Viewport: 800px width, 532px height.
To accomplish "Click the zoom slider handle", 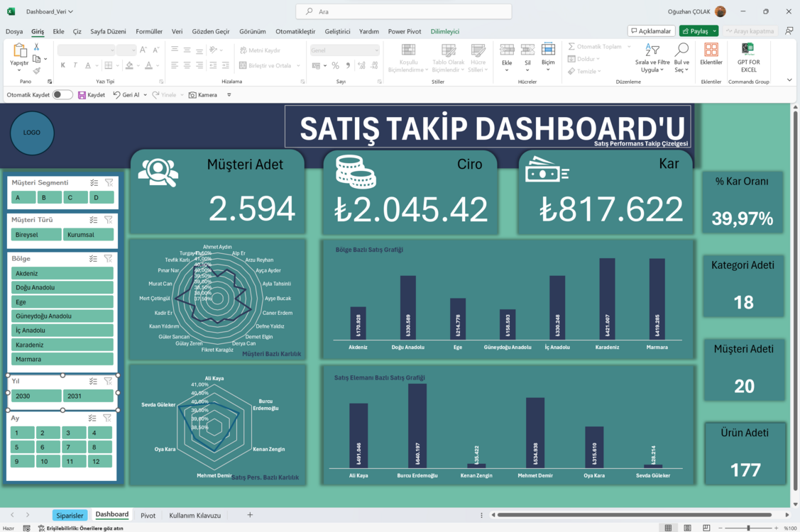I will (748, 528).
